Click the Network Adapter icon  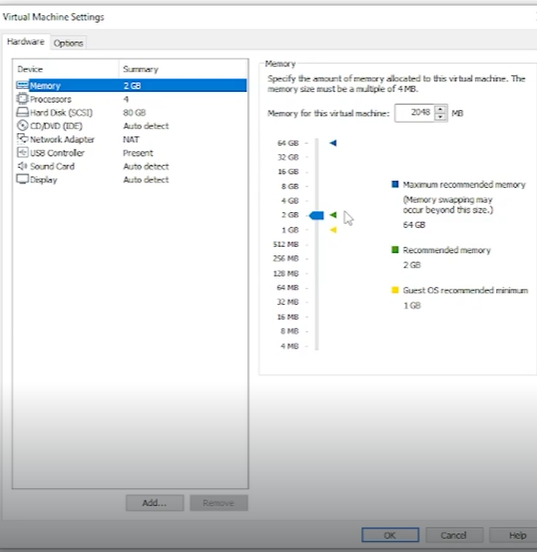pyautogui.click(x=22, y=139)
